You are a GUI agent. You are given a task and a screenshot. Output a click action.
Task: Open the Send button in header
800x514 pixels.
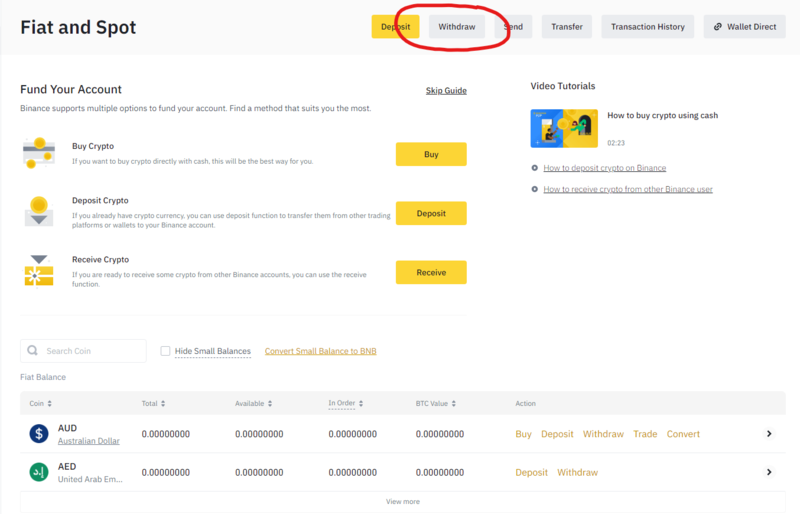click(513, 27)
